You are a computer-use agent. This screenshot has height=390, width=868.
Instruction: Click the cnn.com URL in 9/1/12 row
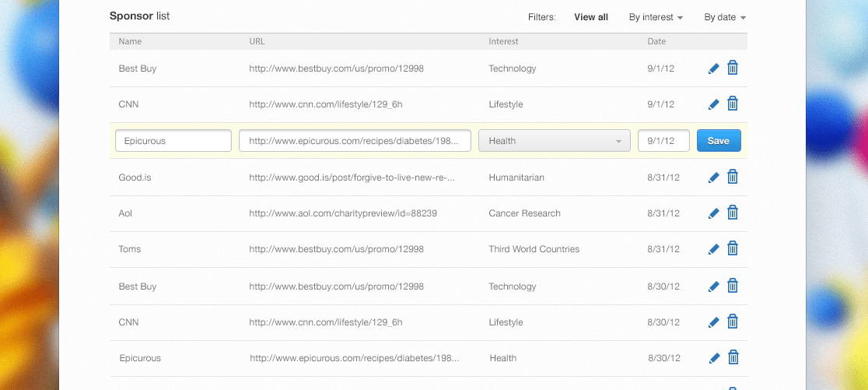pyautogui.click(x=325, y=104)
